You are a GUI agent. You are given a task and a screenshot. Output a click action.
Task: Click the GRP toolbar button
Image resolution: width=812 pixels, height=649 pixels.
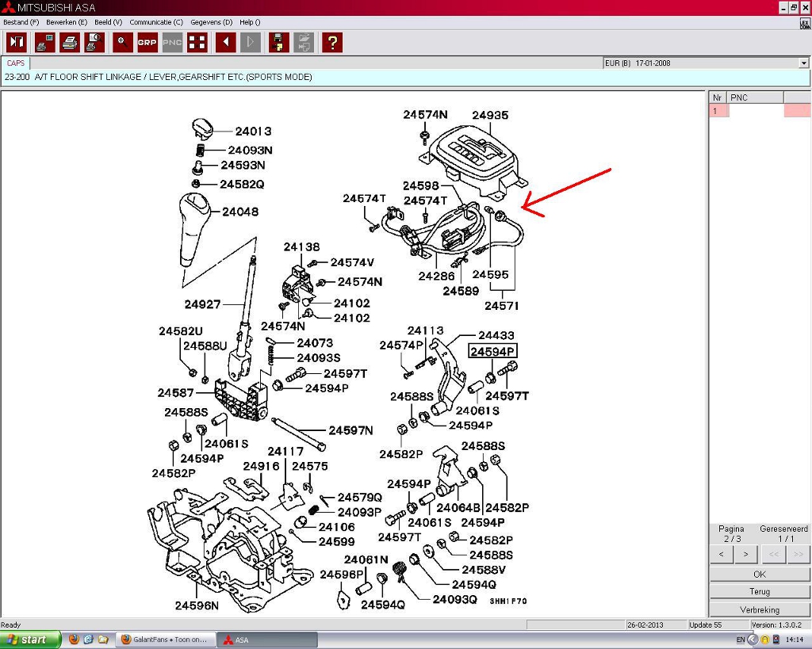147,42
